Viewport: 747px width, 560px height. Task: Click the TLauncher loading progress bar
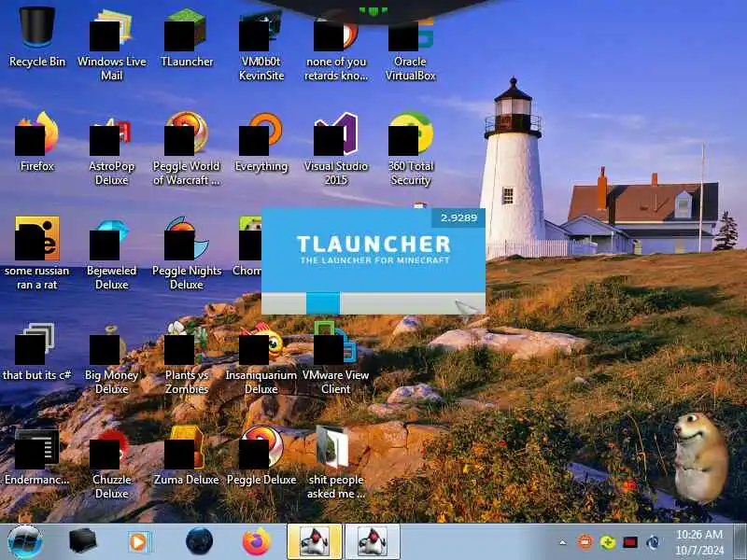click(373, 303)
